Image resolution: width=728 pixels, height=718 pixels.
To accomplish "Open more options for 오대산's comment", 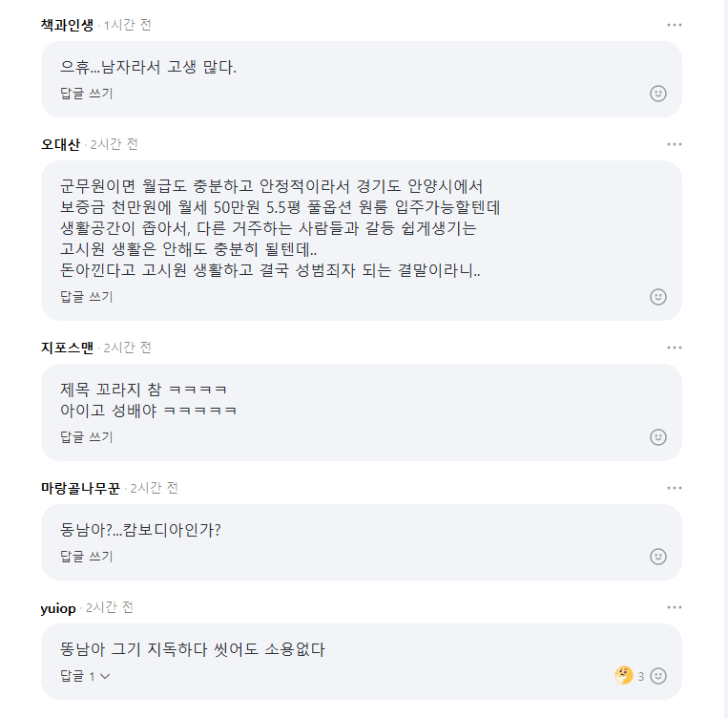I will 675,144.
